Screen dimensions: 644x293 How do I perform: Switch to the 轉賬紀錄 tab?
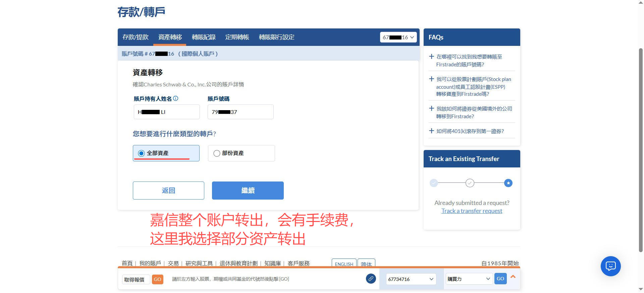pyautogui.click(x=204, y=37)
